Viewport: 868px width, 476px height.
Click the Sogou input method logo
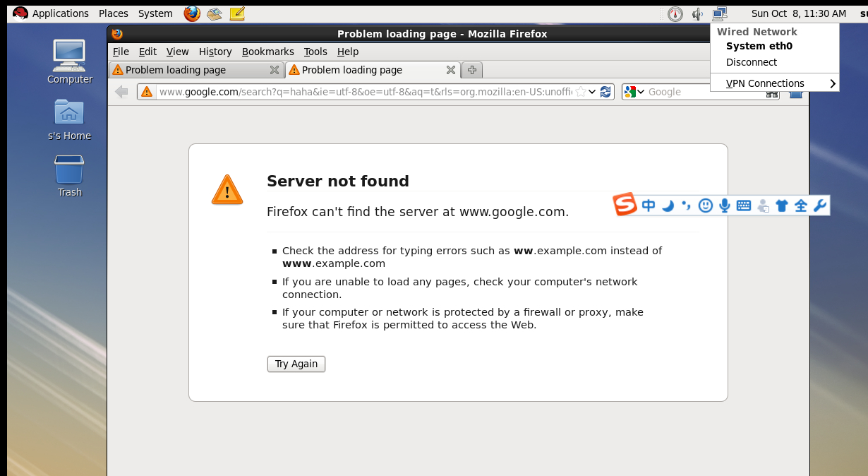[x=625, y=205]
